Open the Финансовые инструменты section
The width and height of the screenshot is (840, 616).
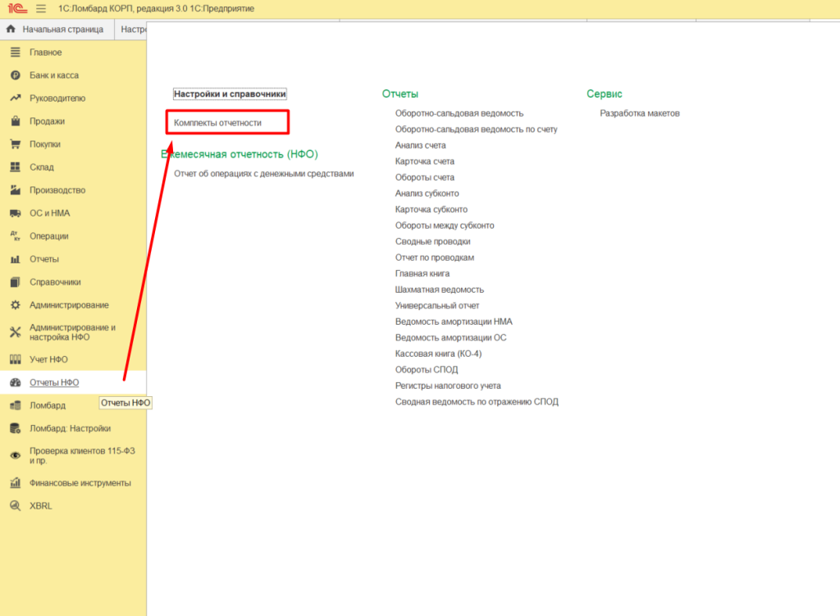pyautogui.click(x=80, y=483)
